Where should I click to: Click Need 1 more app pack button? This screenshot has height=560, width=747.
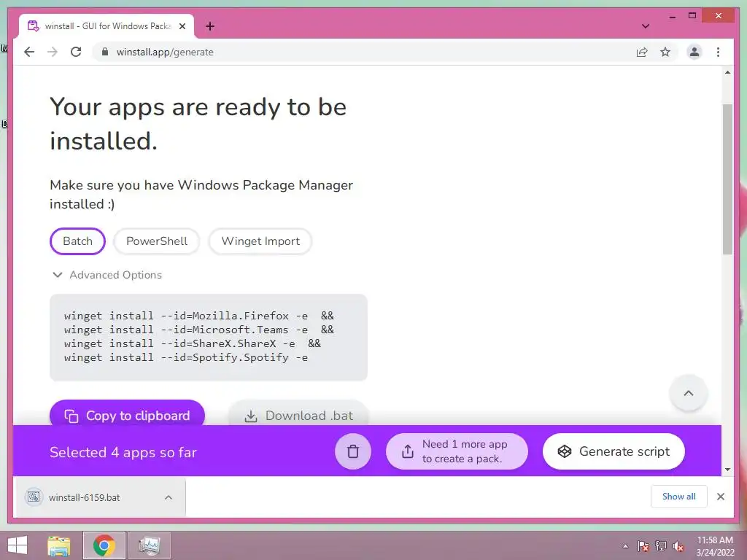pos(457,451)
